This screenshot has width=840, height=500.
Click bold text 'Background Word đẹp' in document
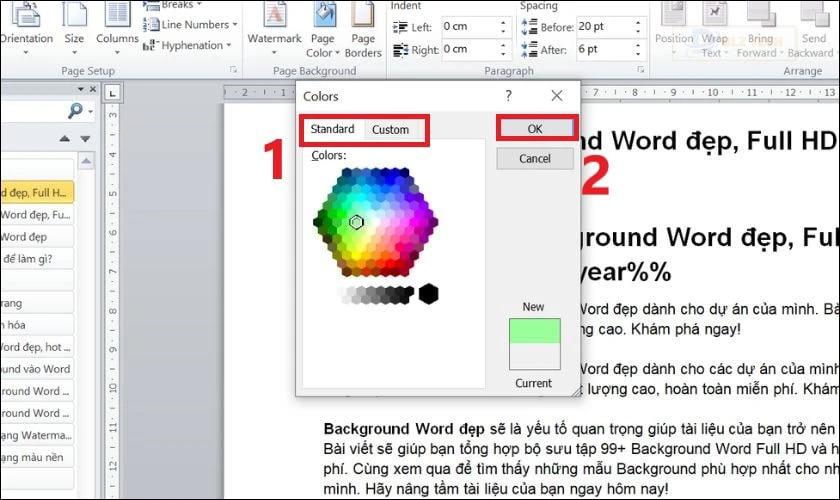403,429
